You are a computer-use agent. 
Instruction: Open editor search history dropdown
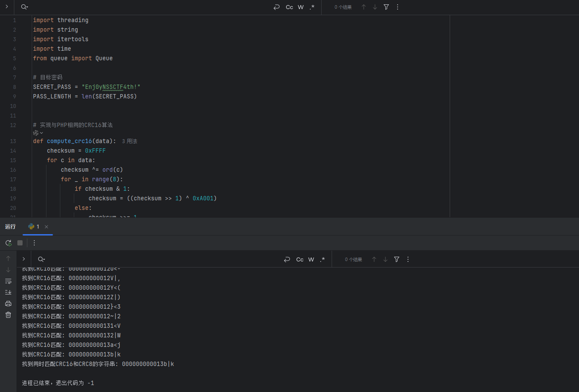(24, 7)
